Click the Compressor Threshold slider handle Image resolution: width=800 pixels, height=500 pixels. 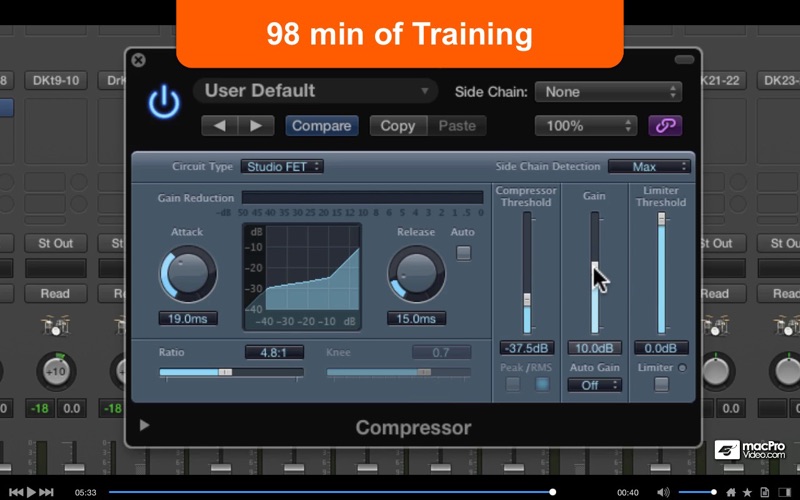(x=527, y=299)
